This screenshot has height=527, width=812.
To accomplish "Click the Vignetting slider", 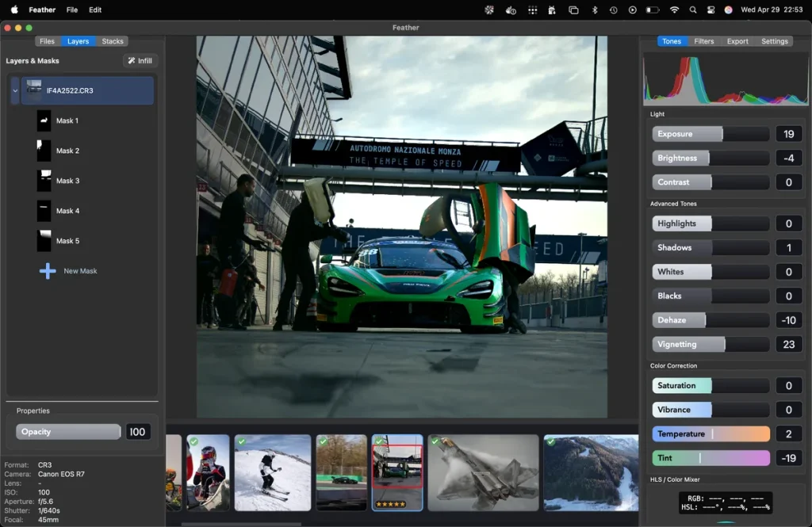I will pyautogui.click(x=710, y=344).
